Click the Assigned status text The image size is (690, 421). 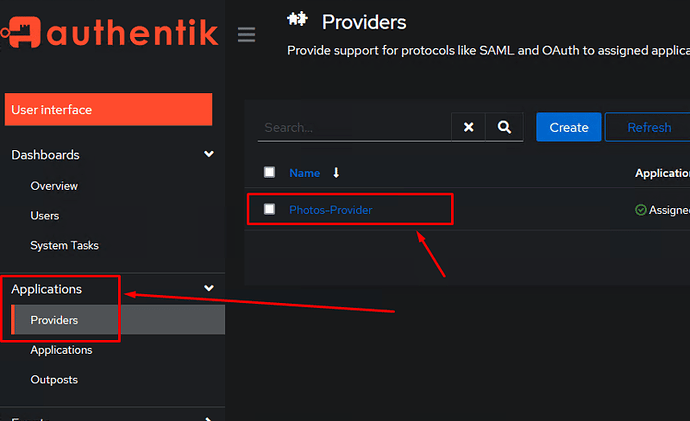(x=669, y=210)
